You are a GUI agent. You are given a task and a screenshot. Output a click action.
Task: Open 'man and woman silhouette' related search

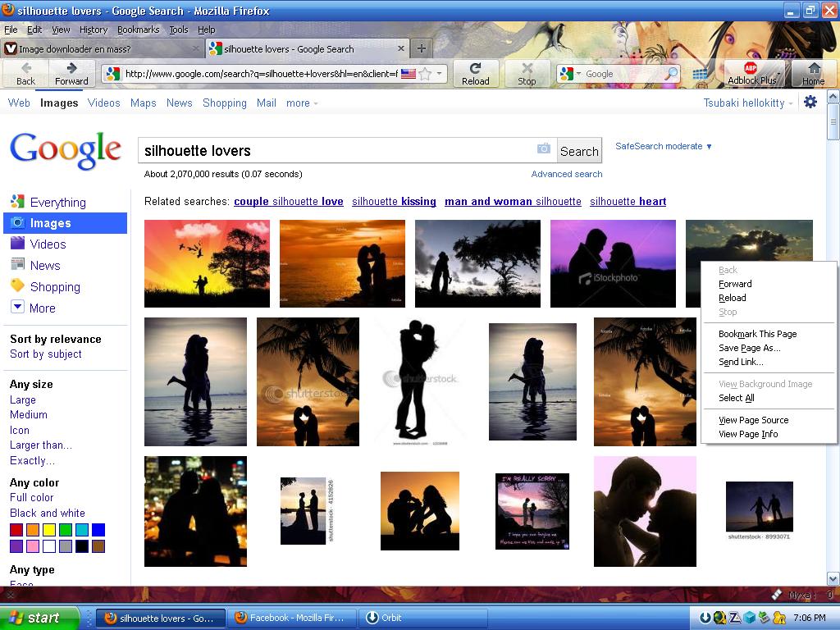pos(513,202)
